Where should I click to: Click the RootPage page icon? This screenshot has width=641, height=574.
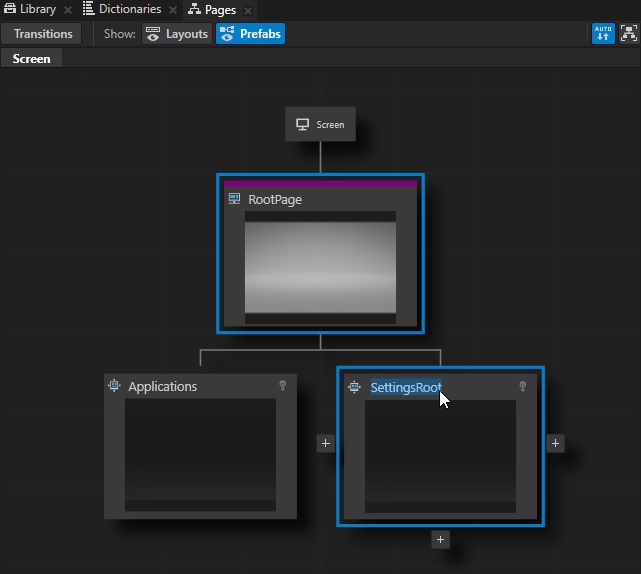tap(235, 199)
